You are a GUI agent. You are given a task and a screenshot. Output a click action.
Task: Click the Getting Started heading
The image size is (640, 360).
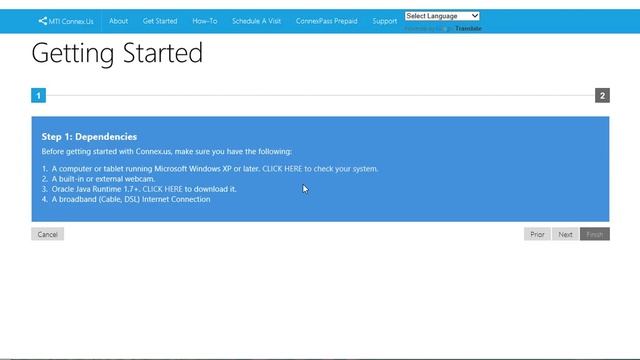coord(117,53)
